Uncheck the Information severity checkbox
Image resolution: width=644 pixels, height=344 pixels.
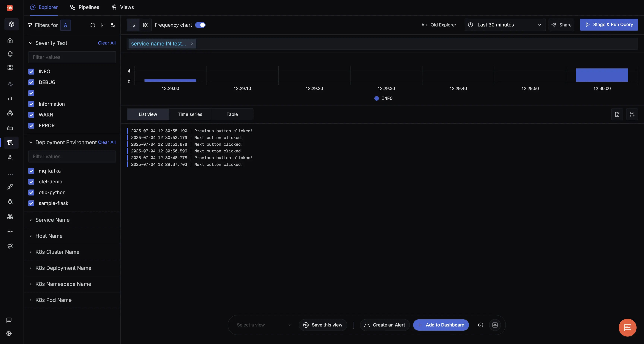(31, 104)
